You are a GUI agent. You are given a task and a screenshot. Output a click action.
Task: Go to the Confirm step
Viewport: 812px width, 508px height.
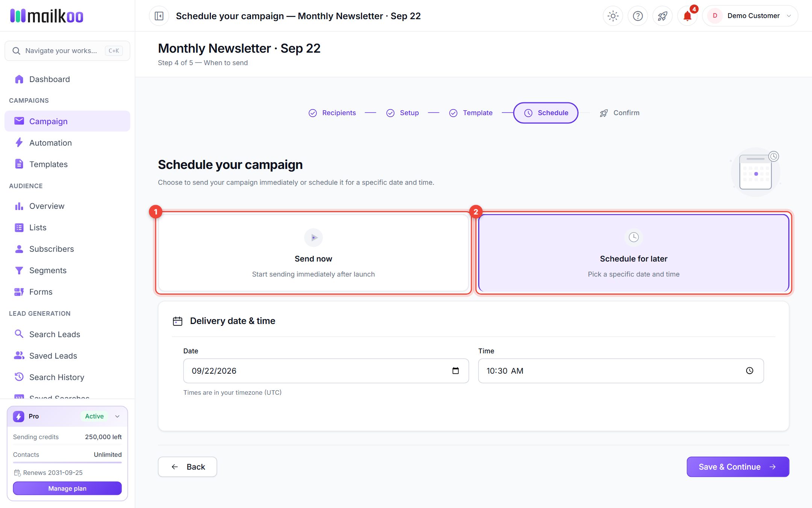[x=619, y=113]
